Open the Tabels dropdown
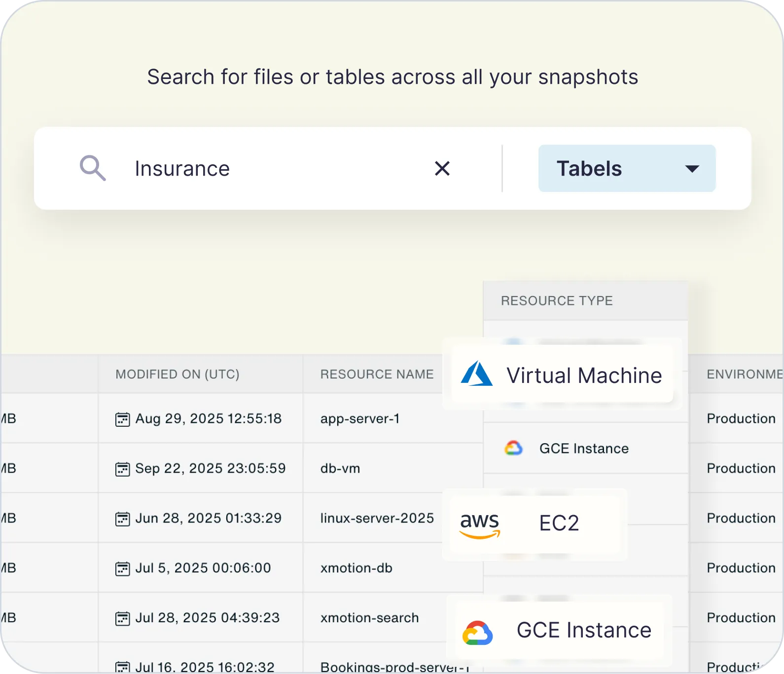The image size is (784, 674). click(627, 168)
